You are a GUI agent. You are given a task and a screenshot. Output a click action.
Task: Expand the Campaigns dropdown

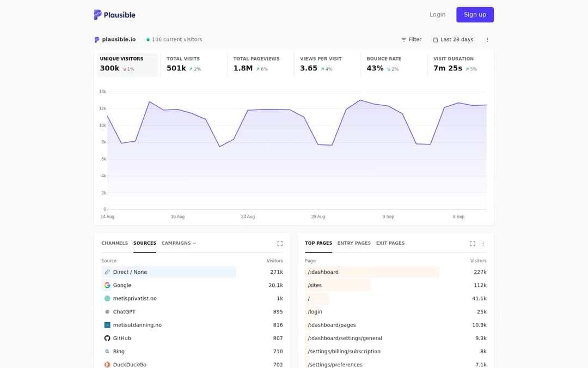pos(179,243)
